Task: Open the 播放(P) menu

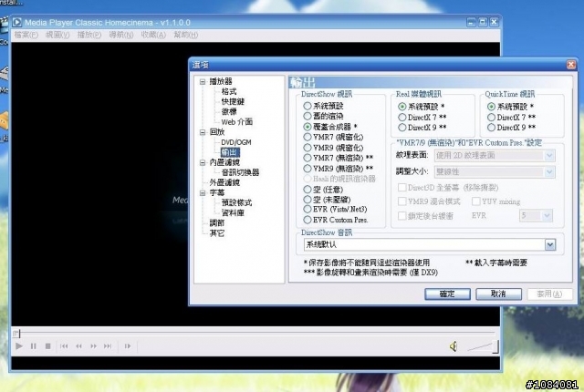Action: 89,35
